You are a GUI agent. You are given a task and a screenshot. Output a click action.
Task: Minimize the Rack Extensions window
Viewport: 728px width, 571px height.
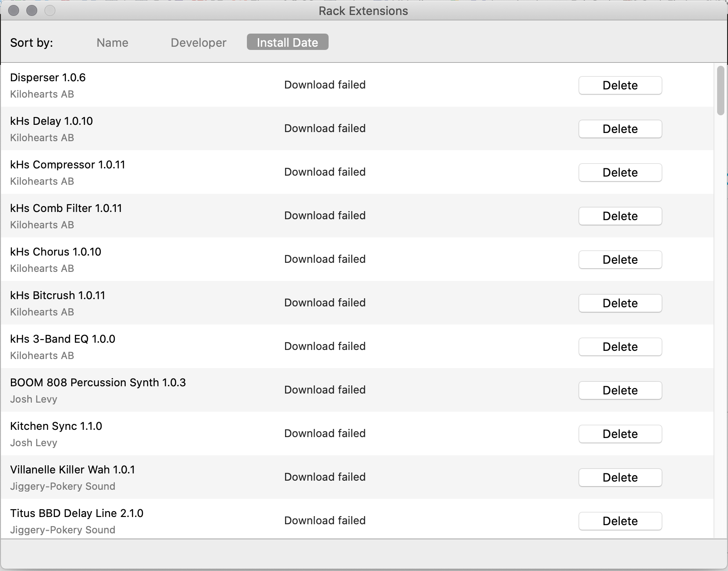click(32, 10)
